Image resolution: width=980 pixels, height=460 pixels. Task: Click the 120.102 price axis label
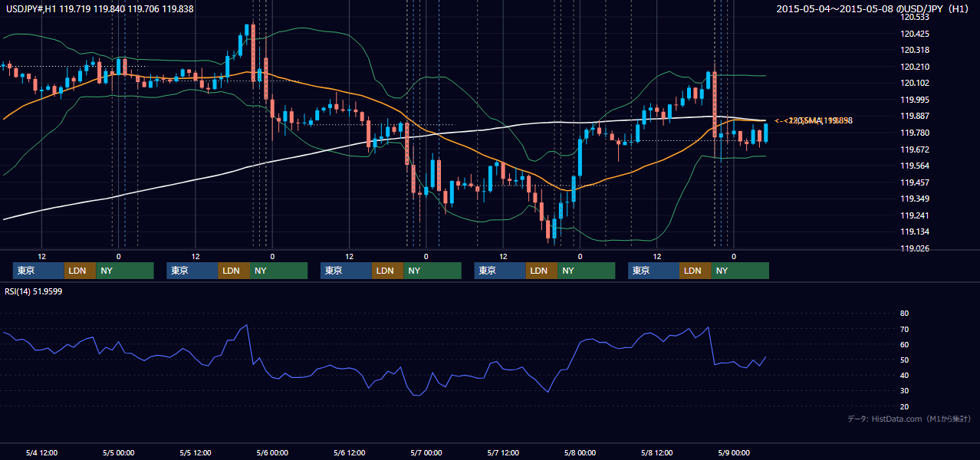tap(915, 83)
